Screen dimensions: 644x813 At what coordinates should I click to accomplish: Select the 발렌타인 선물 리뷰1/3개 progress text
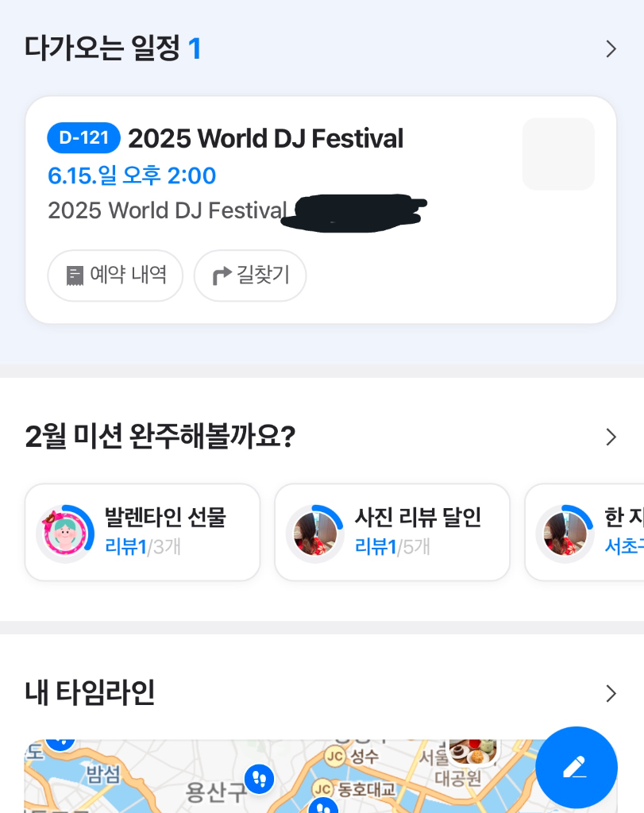click(x=143, y=546)
